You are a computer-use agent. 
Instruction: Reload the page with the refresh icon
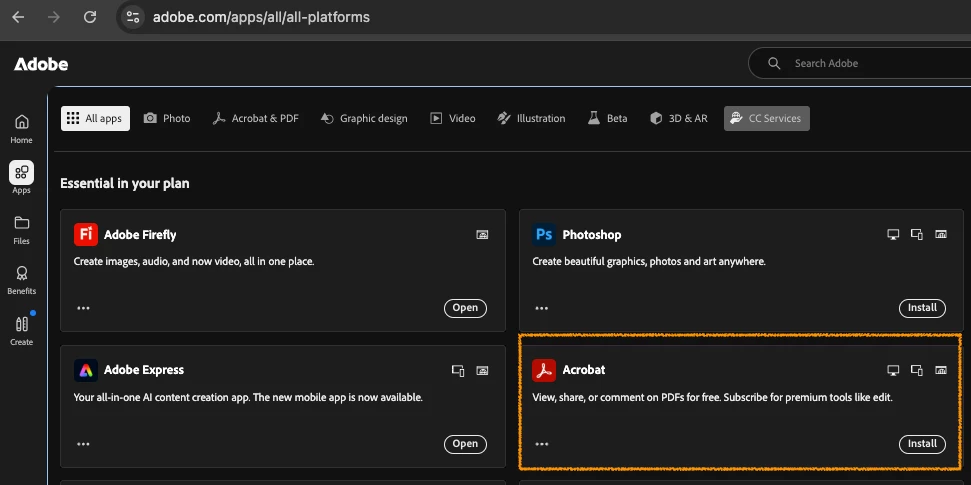tap(90, 17)
